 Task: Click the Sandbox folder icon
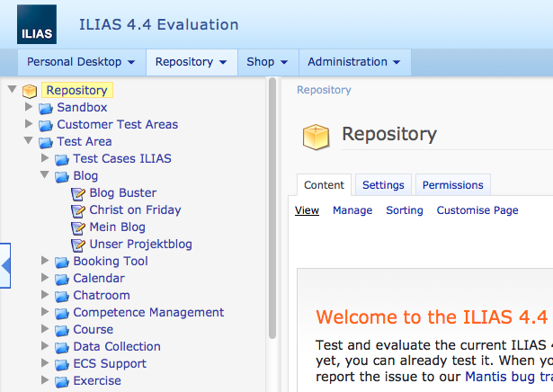click(46, 108)
